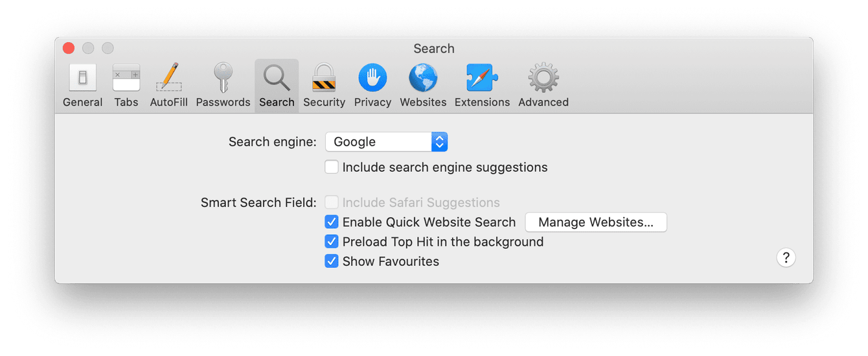The image size is (868, 356).
Task: Close the preferences window red button
Action: click(69, 49)
